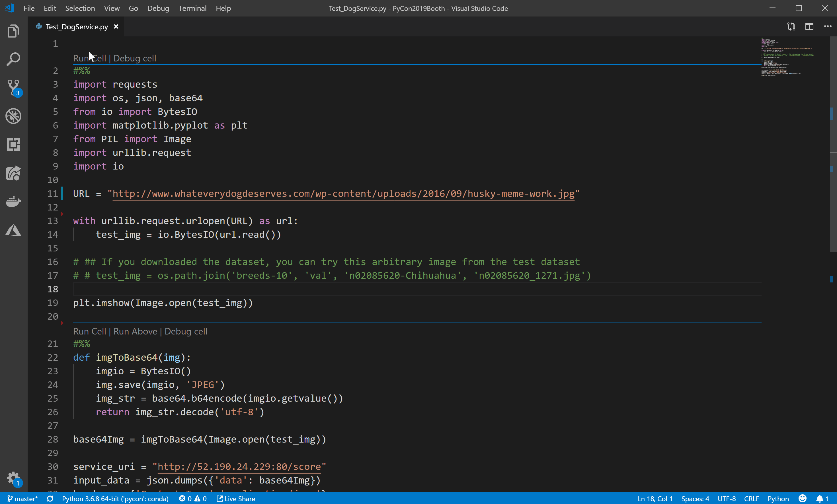Select the Test_DogService.py tab
Screen dimensions: 837x504
click(x=77, y=26)
